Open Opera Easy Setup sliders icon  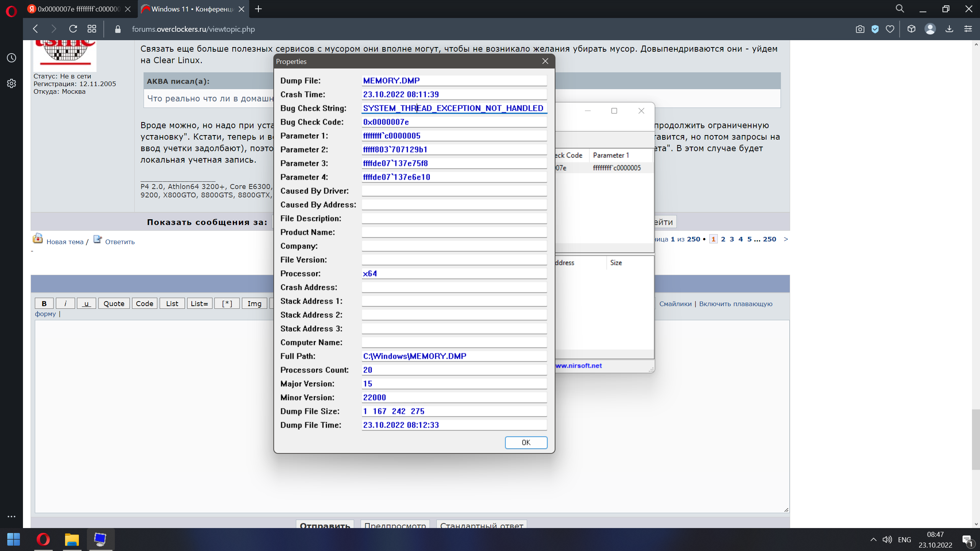click(968, 29)
